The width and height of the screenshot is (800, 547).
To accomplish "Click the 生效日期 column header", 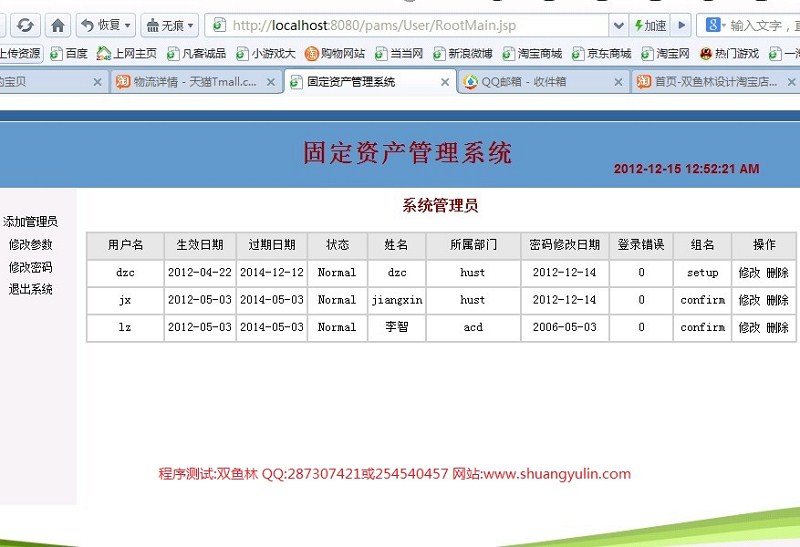I will point(200,245).
